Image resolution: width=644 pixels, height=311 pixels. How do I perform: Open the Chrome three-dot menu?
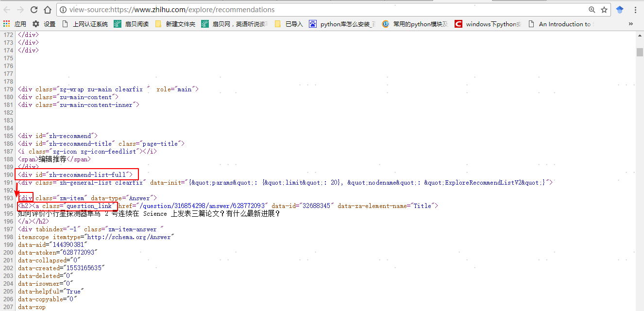pyautogui.click(x=635, y=9)
